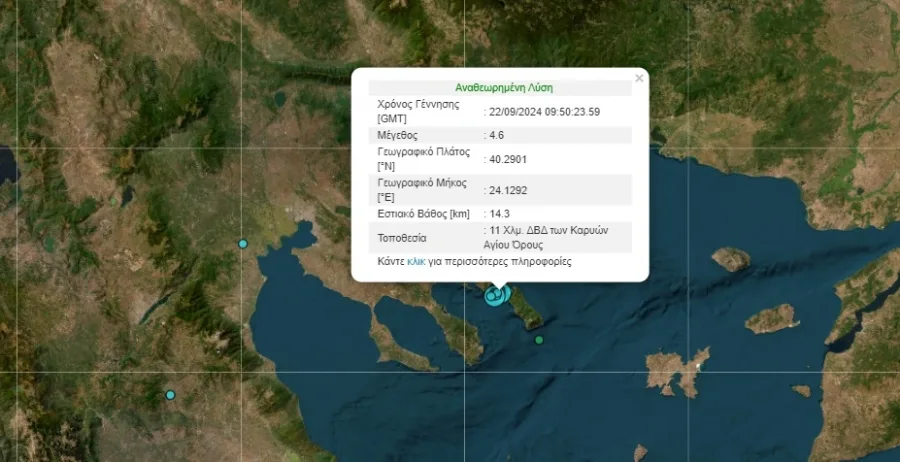This screenshot has height=462, width=900.
Task: Close the earthquake info popup
Action: pos(639,77)
